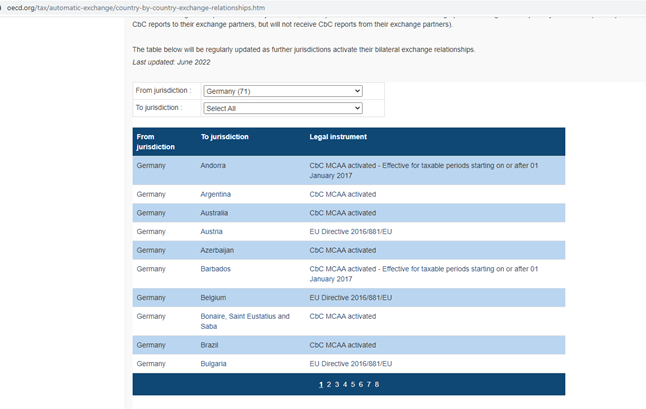Click the browser address bar URL
646x409 pixels.
point(136,8)
